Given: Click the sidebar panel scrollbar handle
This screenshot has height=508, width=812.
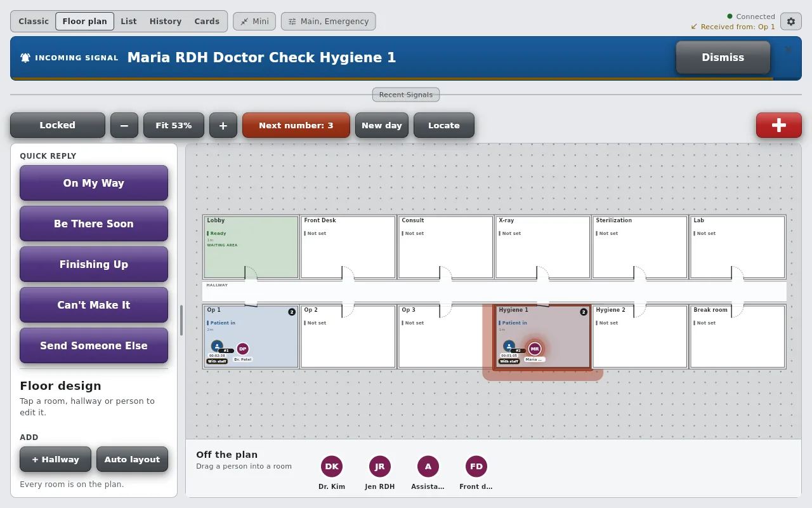Looking at the screenshot, I should pos(181,320).
